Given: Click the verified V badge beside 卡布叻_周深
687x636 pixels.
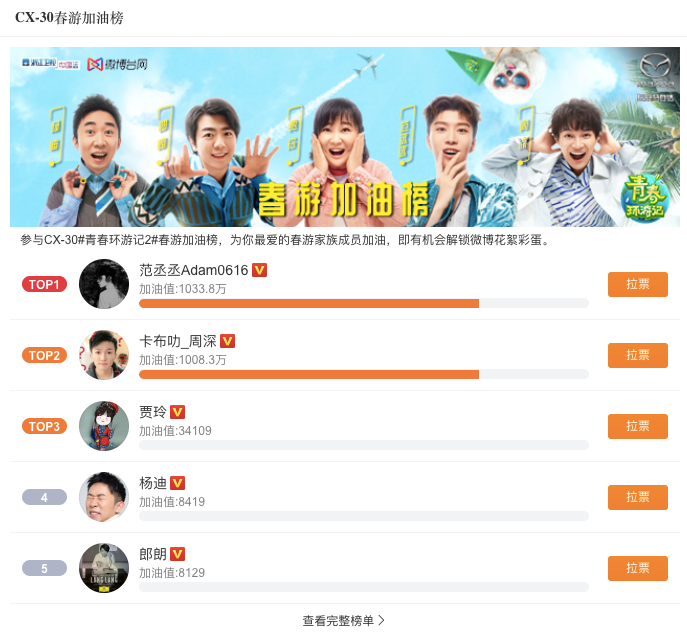Looking at the screenshot, I should 227,341.
